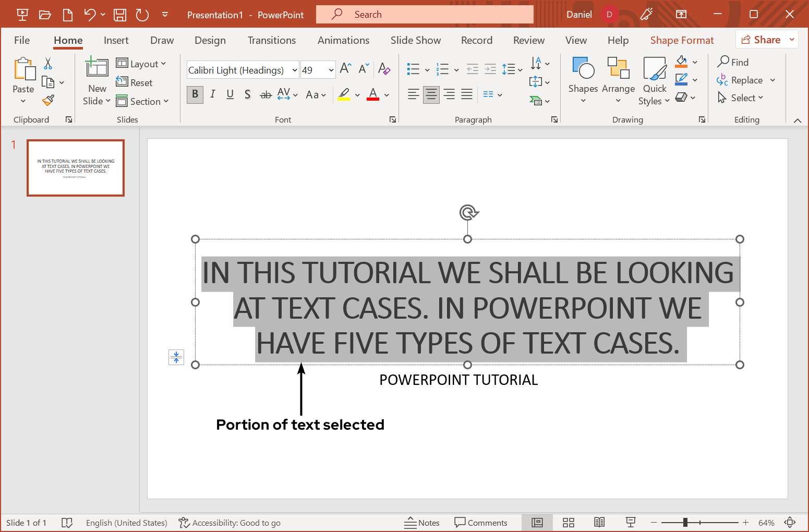
Task: Toggle Underline formatting on
Action: coord(230,94)
